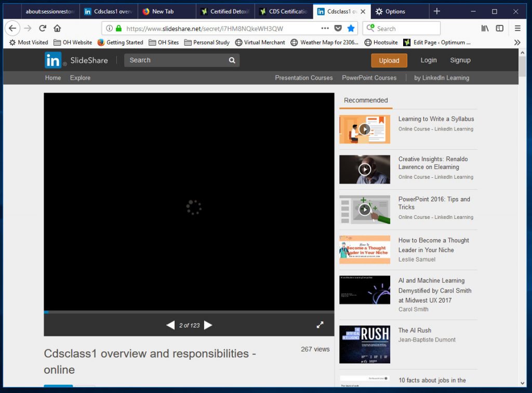Click the search magnifier icon in SlideShare
Viewport: 532px width, 393px height.
[x=232, y=60]
